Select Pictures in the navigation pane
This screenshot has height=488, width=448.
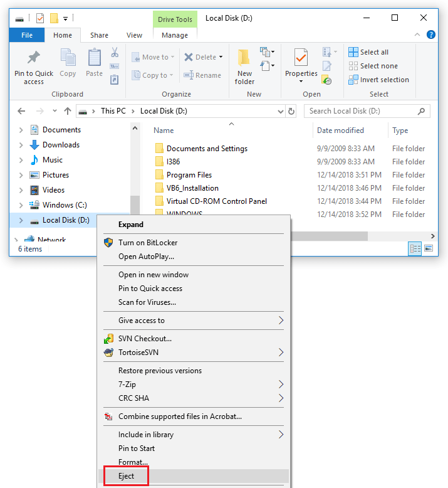56,175
